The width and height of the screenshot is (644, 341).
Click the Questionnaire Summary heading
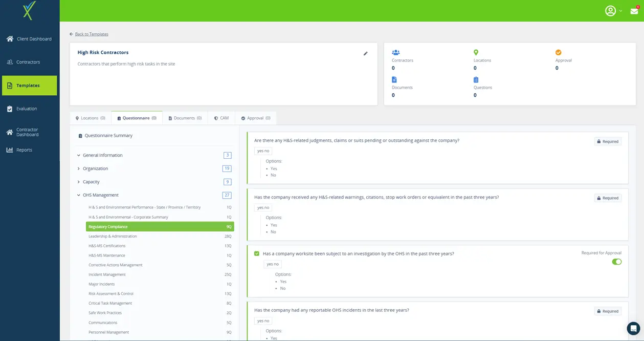[x=108, y=136]
